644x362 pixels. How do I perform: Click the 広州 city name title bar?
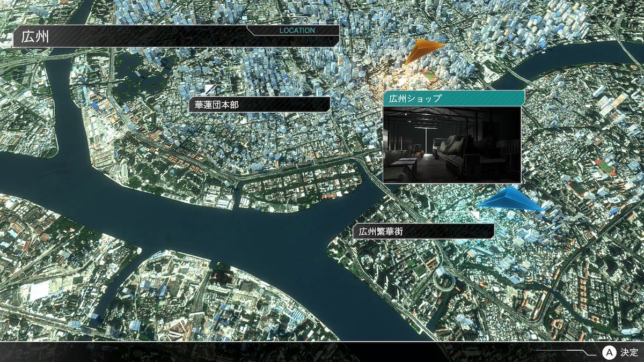(176, 37)
